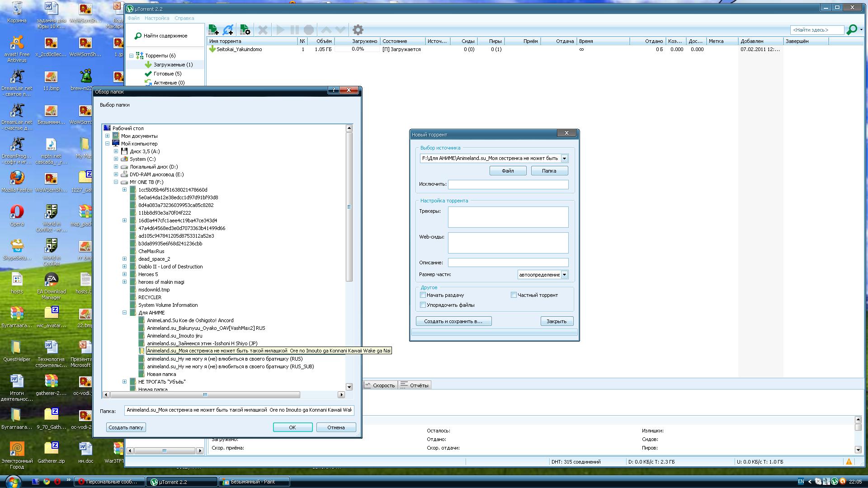Open the Preferences gear icon
Screen dimensions: 868x488
(x=358, y=30)
